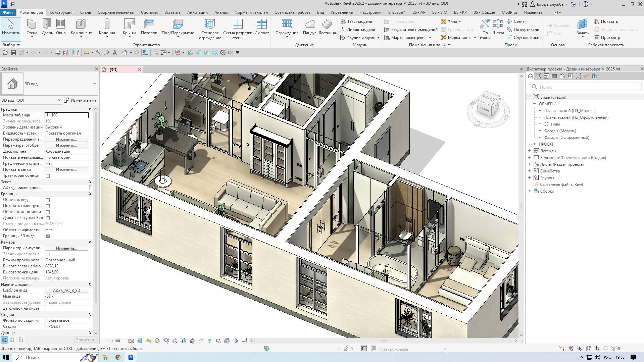644x362 pixels.
Task: Enable the Обрезать вид checkbox
Action: pyautogui.click(x=48, y=200)
